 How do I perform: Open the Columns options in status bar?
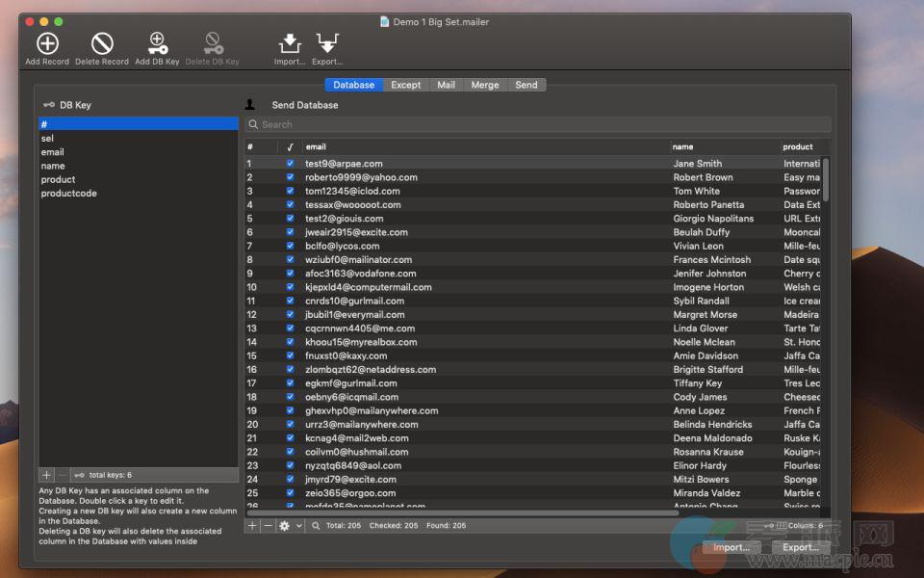pyautogui.click(x=799, y=526)
